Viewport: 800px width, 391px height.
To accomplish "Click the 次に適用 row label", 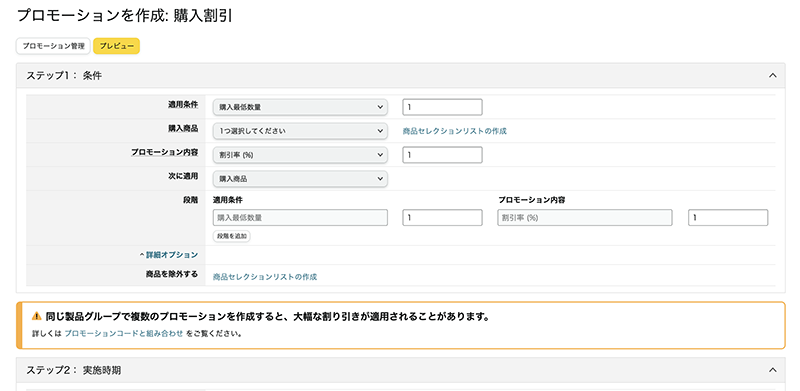I will [184, 176].
